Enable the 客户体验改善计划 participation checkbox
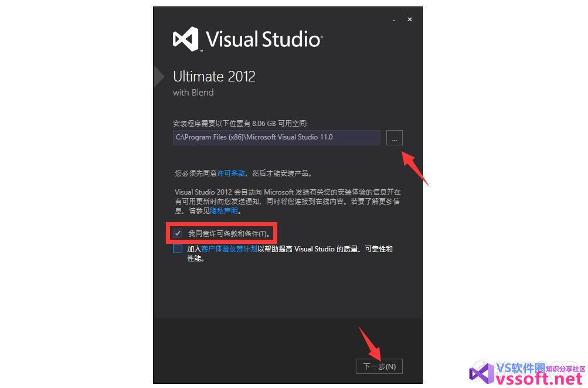 178,249
